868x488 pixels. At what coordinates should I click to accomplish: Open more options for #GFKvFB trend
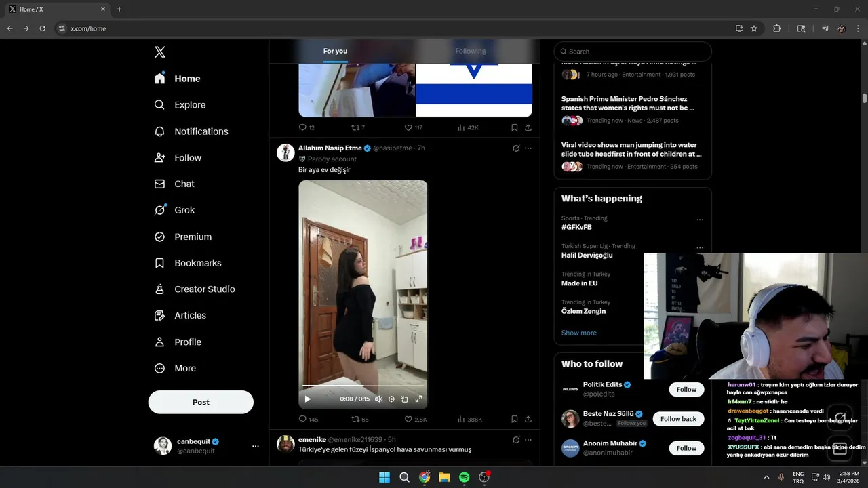point(700,220)
